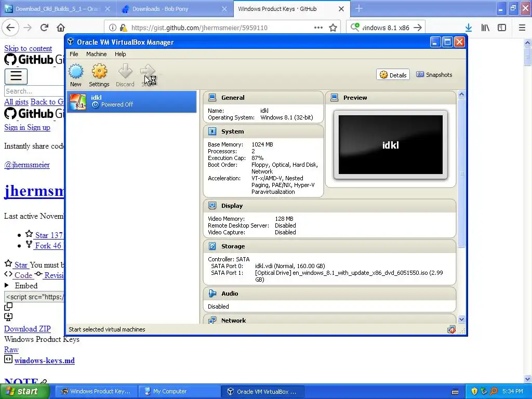The image size is (532, 399).
Task: Click the idkl preview thumbnail
Action: 391,145
